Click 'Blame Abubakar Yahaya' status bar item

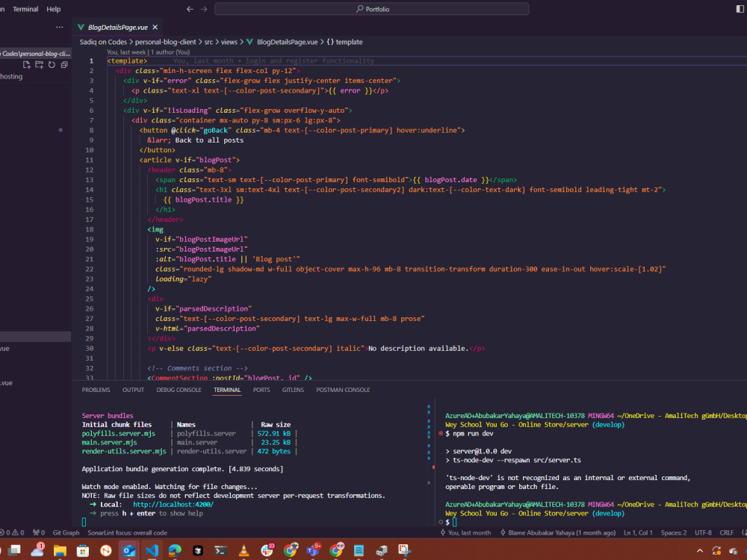click(x=557, y=533)
